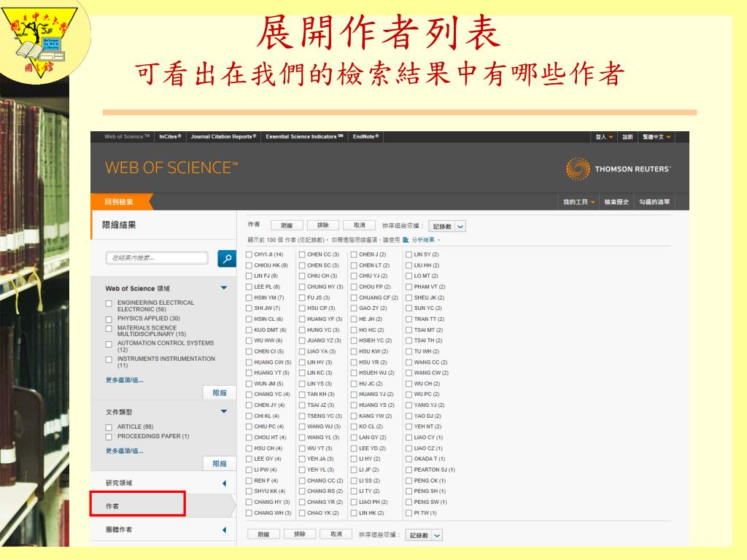The image size is (747, 560).
Task: Tick CHEN CC (3) checkbox
Action: pos(302,254)
